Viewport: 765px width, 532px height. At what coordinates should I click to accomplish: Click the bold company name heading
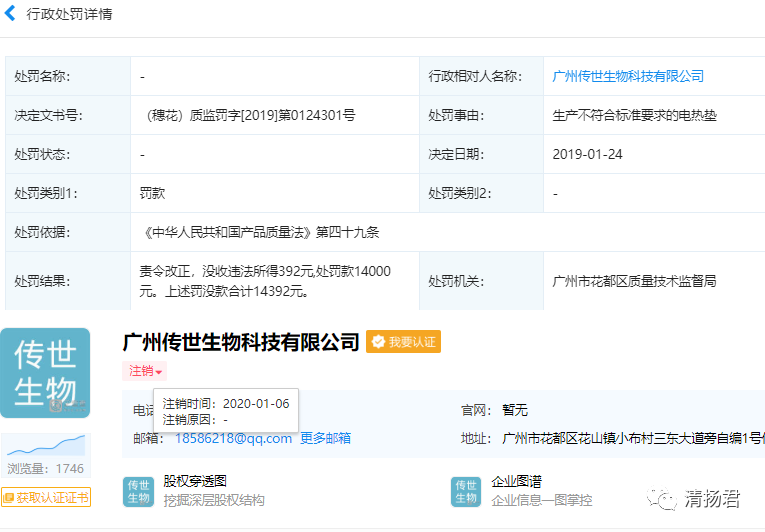(240, 342)
